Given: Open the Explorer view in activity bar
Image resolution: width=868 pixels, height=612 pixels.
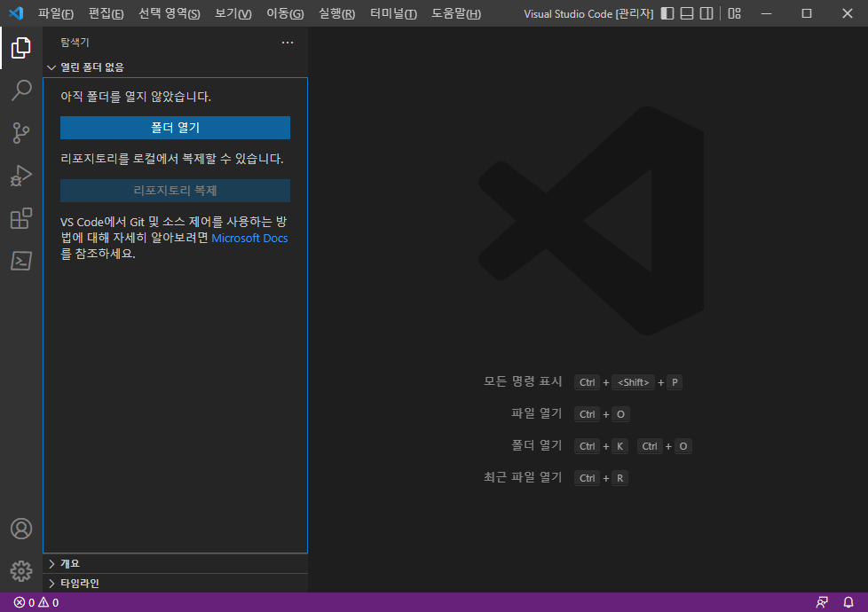Looking at the screenshot, I should 21,48.
